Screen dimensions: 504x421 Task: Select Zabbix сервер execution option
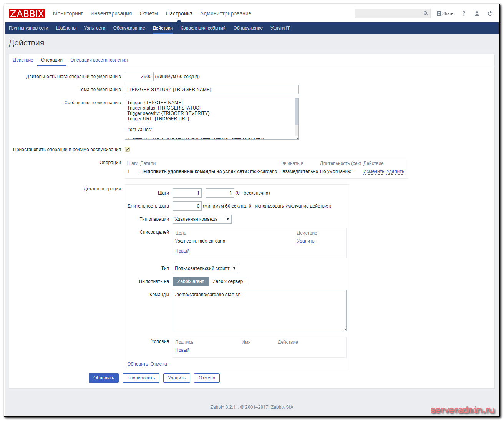[x=228, y=281]
